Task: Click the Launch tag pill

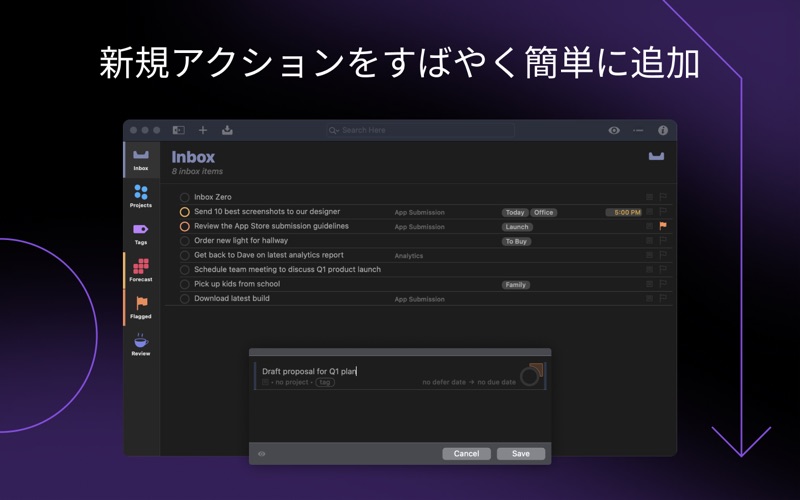Action: pyautogui.click(x=517, y=227)
